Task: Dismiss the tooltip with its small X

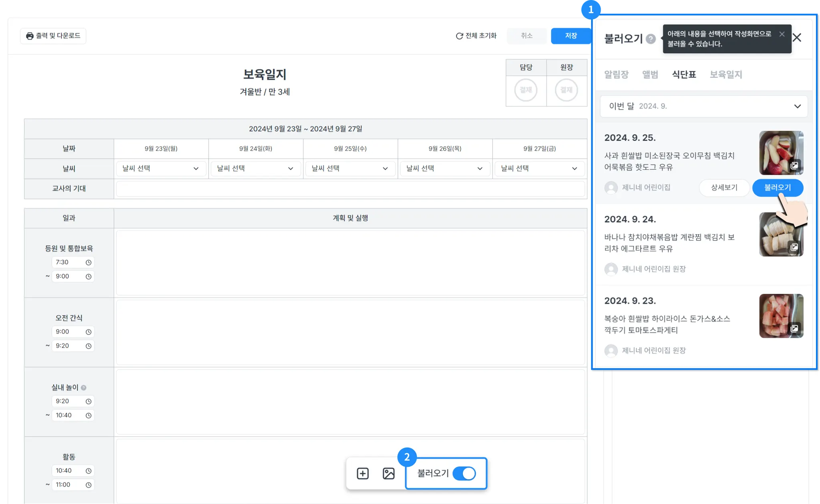Action: point(782,34)
